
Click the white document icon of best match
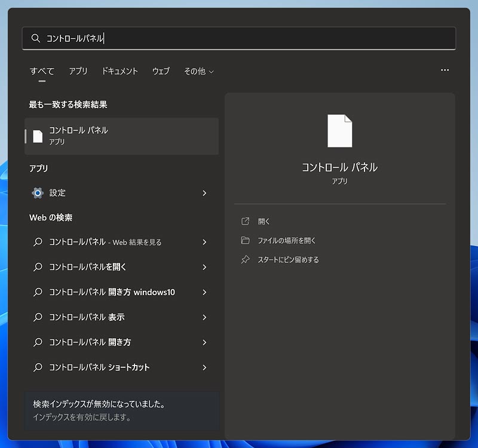click(38, 136)
